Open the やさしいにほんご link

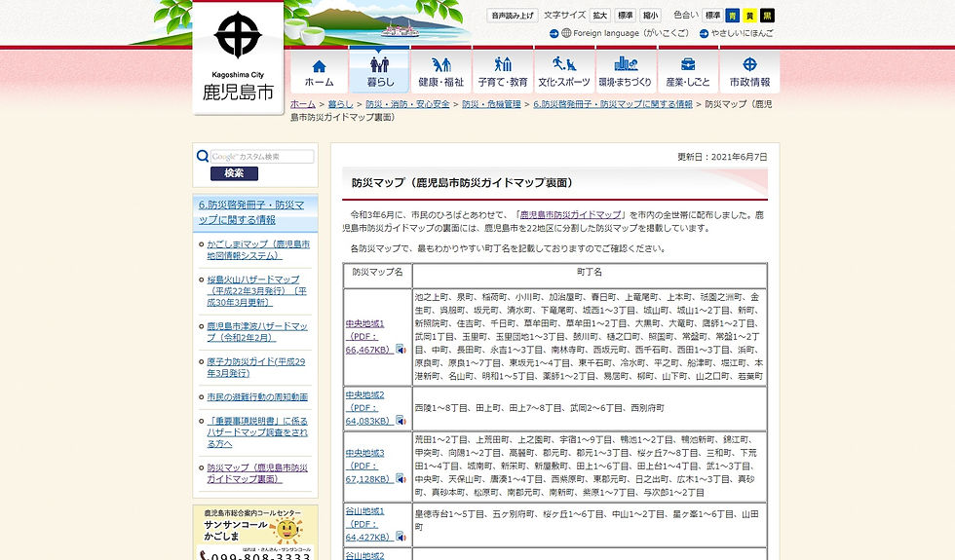(743, 33)
